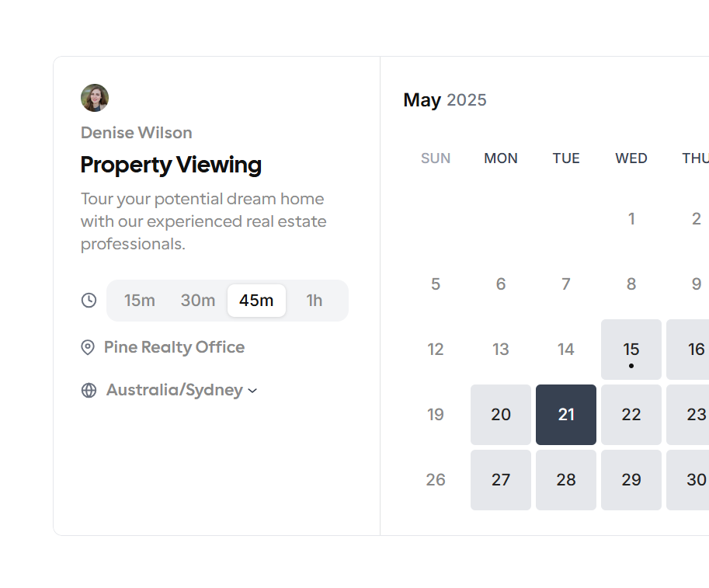
Task: Click the May 2025 month heading
Action: 445,100
